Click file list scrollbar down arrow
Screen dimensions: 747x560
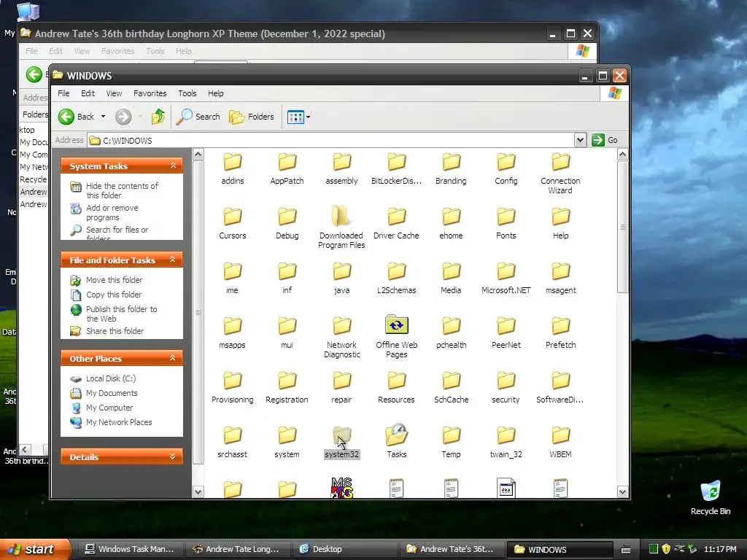[622, 492]
